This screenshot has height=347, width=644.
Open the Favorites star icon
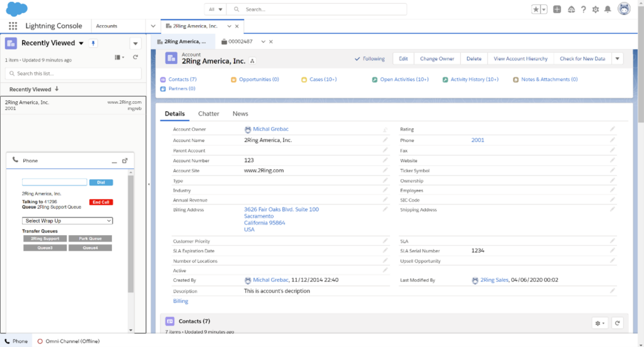tap(536, 9)
